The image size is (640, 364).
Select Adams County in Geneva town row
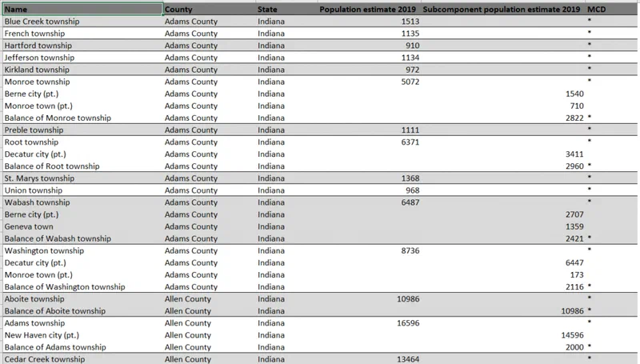pos(191,226)
